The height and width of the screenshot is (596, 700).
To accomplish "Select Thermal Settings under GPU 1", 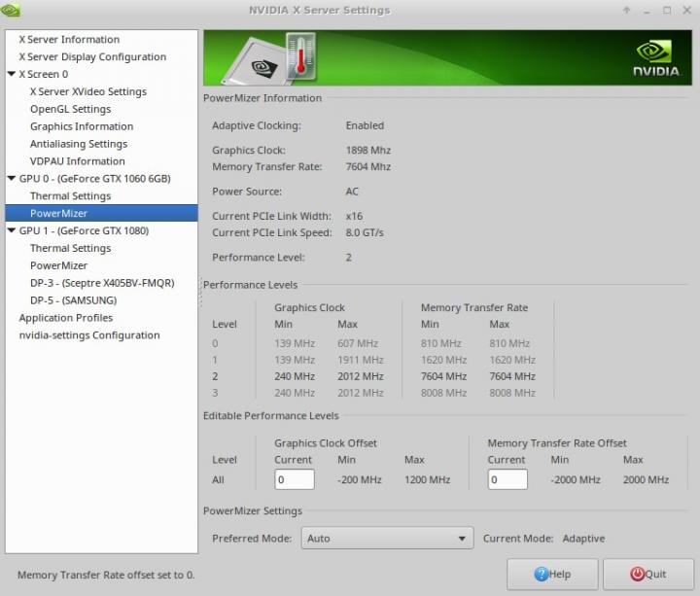I will pyautogui.click(x=71, y=248).
